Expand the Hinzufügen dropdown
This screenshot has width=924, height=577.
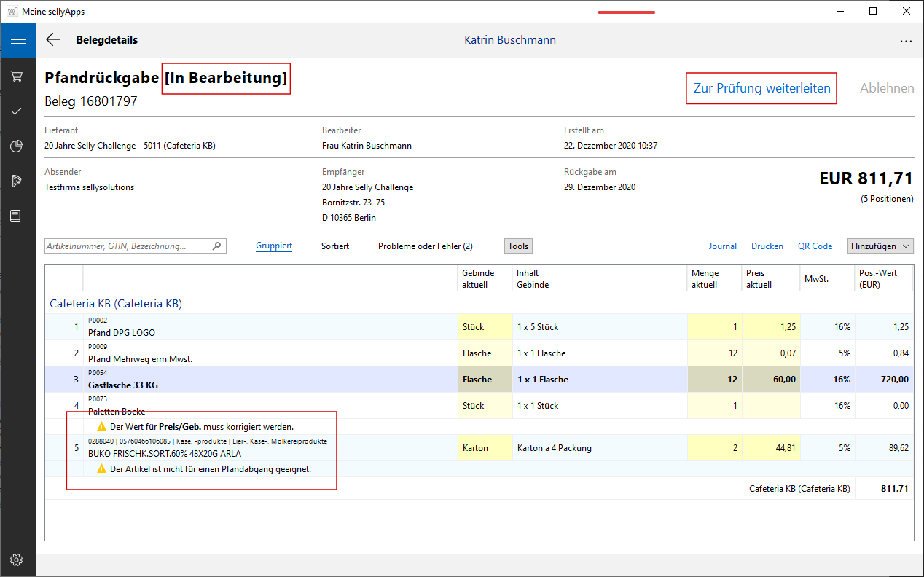coord(880,246)
